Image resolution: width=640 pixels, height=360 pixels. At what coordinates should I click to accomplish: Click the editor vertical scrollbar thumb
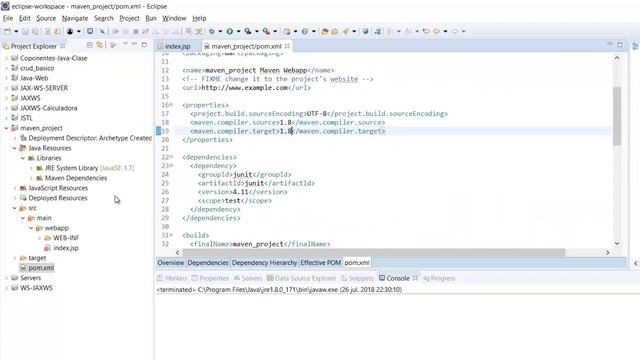click(x=617, y=116)
